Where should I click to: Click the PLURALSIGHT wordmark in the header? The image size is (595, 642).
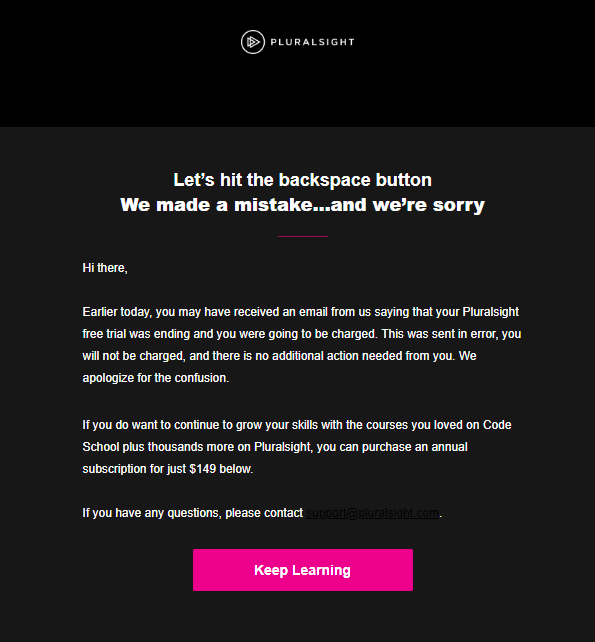point(312,42)
